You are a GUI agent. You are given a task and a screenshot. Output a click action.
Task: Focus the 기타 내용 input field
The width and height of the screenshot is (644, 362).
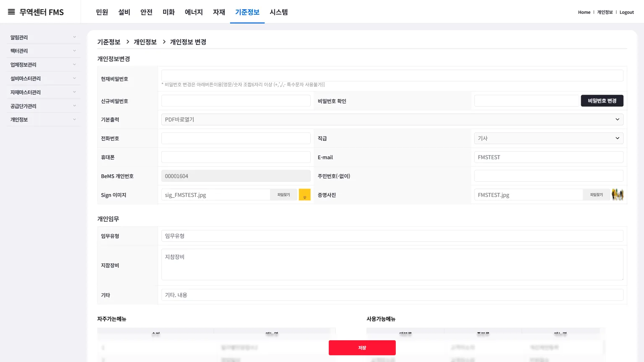coord(392,295)
